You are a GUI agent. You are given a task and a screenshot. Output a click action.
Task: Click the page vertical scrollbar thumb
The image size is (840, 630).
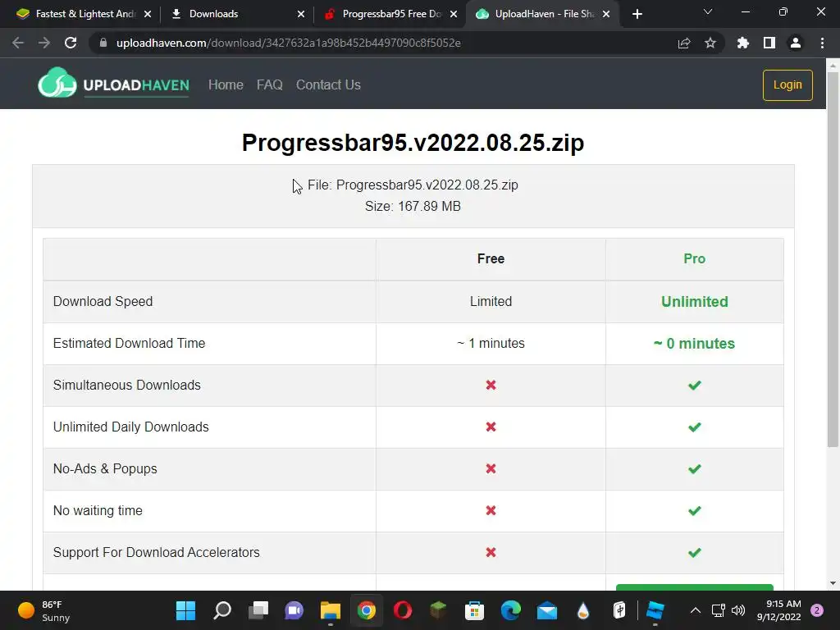tap(833, 259)
